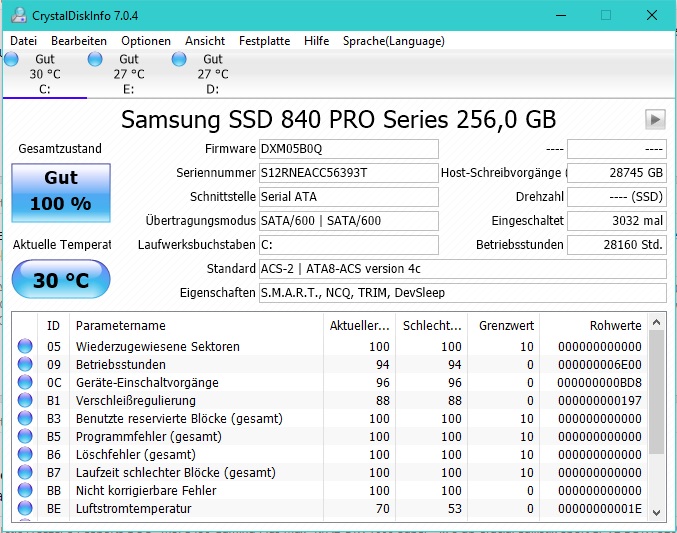Click the next disk arrow button
The image size is (677, 533).
(655, 119)
